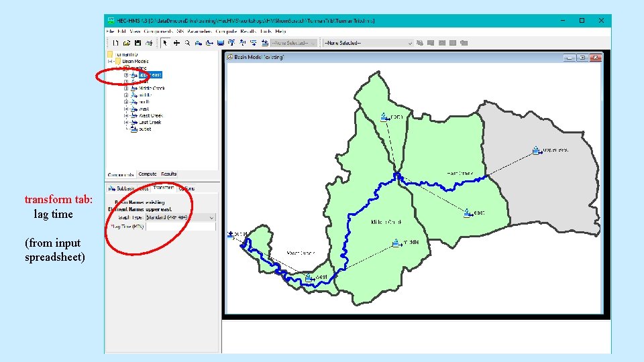This screenshot has width=644, height=362.
Task: Click the outlet icon on the map
Action: [230, 235]
